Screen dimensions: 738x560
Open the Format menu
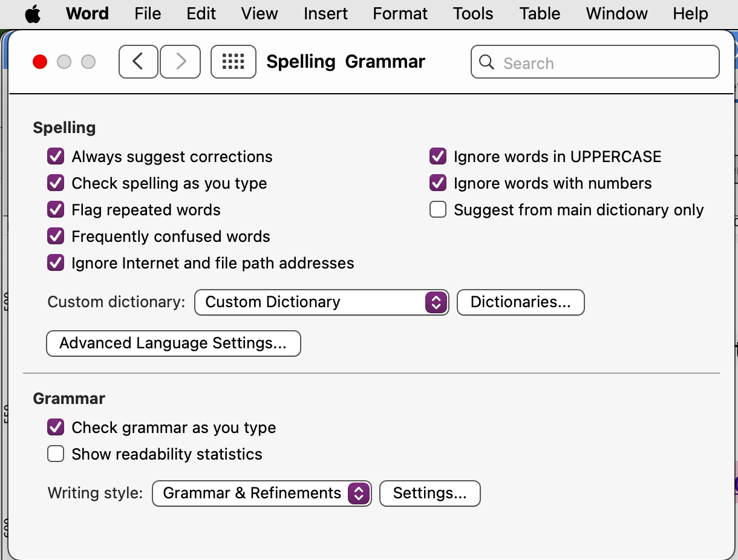(400, 13)
